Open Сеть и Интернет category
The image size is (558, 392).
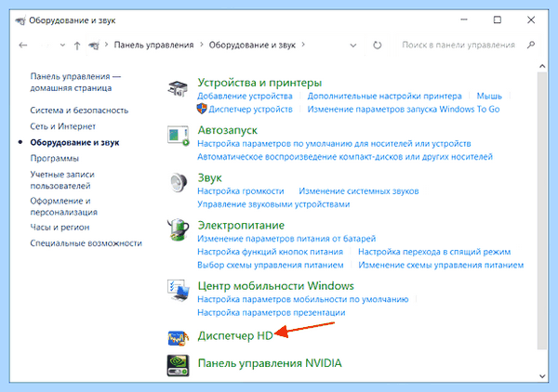pyautogui.click(x=62, y=126)
